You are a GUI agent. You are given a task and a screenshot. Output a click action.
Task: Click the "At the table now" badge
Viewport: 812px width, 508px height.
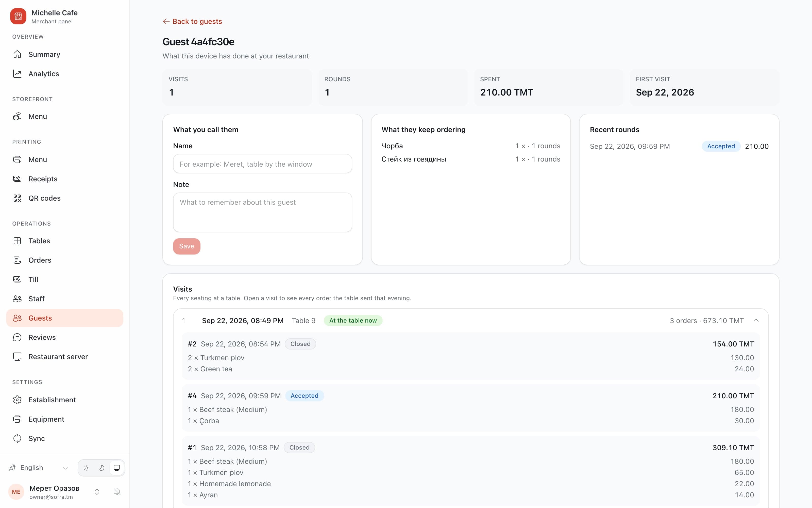[353, 321]
